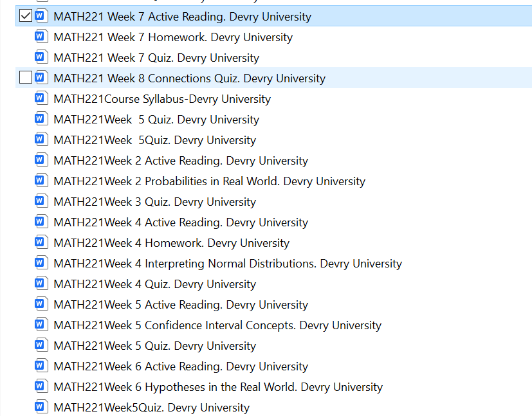This screenshot has width=532, height=416.
Task: Click Word icon of MATH221Week 5 Active Reading
Action: pyautogui.click(x=41, y=303)
